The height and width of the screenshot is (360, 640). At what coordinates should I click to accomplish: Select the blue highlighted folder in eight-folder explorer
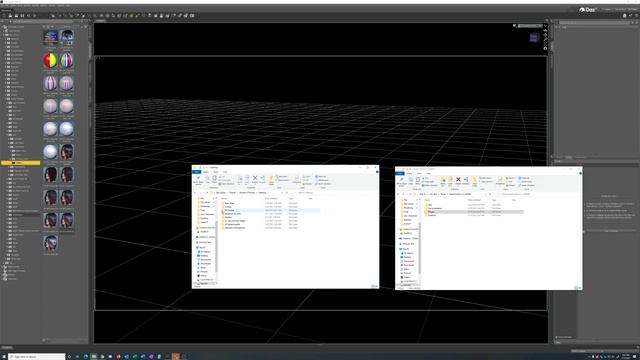point(270,210)
